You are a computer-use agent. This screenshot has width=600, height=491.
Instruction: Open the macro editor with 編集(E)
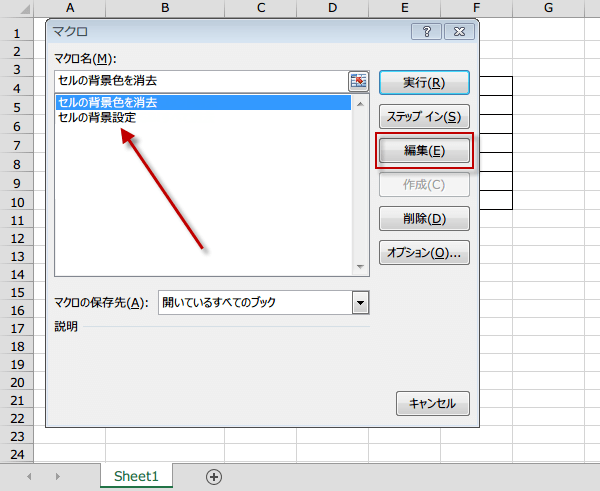pyautogui.click(x=424, y=150)
